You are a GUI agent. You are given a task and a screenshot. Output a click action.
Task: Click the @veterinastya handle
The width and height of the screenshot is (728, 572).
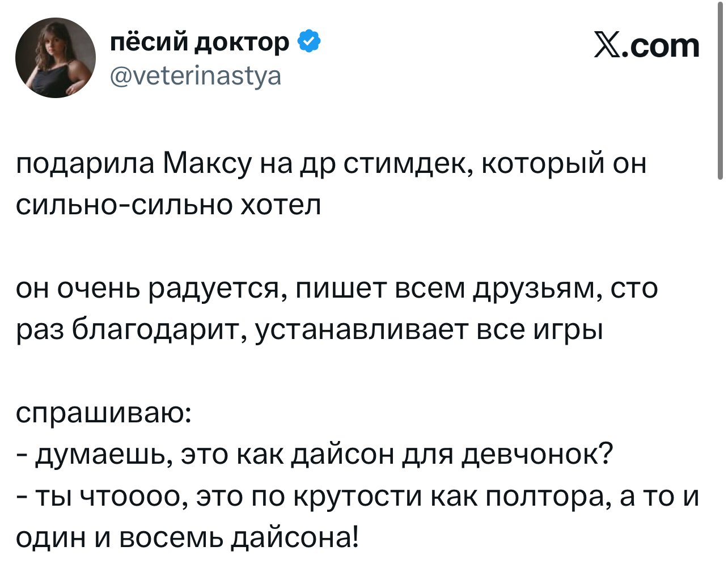point(195,75)
